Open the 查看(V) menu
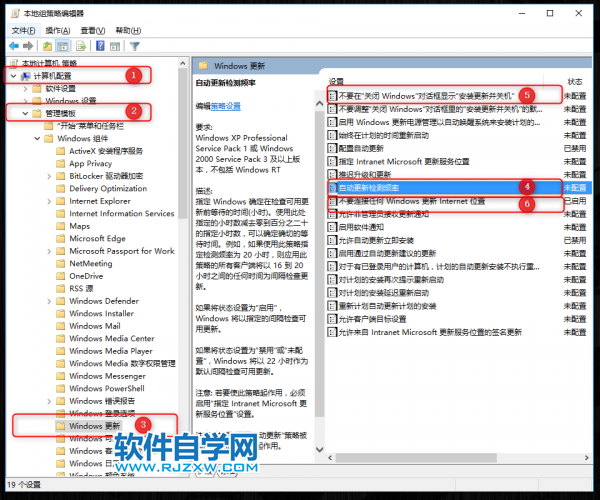The height and width of the screenshot is (500, 600). tap(93, 31)
